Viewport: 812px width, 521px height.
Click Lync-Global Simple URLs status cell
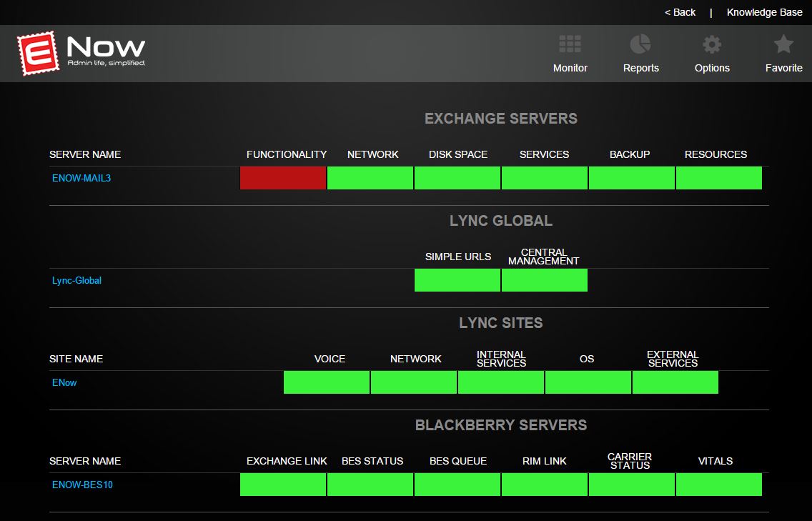click(x=457, y=280)
